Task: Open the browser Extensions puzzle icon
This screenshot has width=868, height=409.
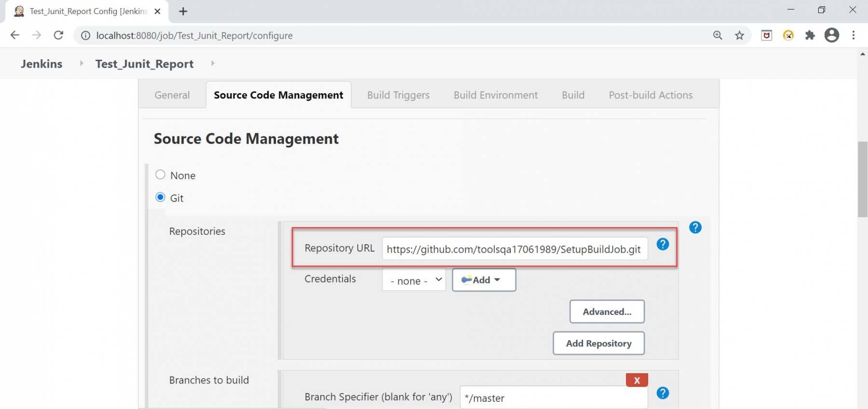Action: [x=810, y=35]
